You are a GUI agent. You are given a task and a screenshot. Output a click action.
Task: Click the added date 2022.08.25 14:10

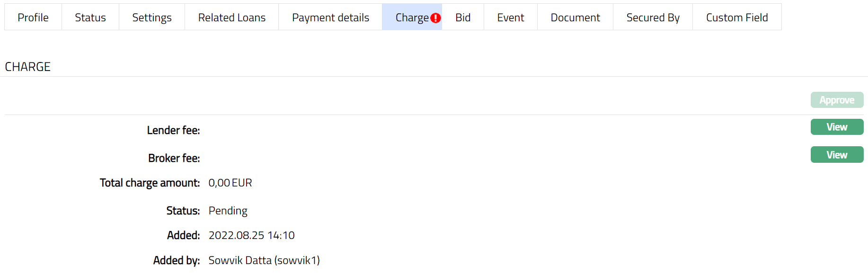coord(251,235)
